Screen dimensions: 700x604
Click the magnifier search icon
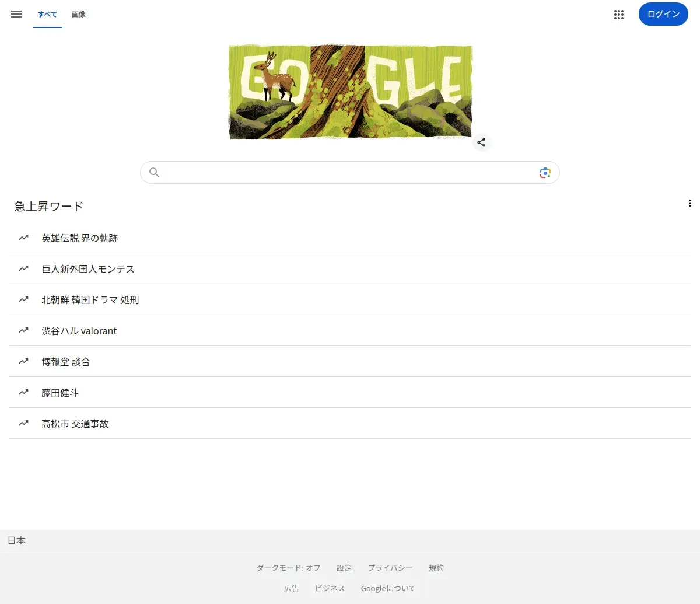(154, 172)
